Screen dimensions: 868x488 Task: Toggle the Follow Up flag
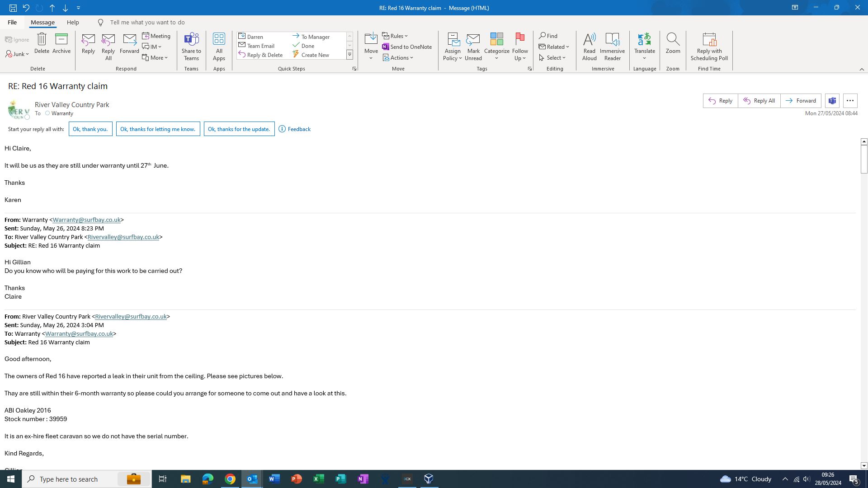pyautogui.click(x=520, y=41)
